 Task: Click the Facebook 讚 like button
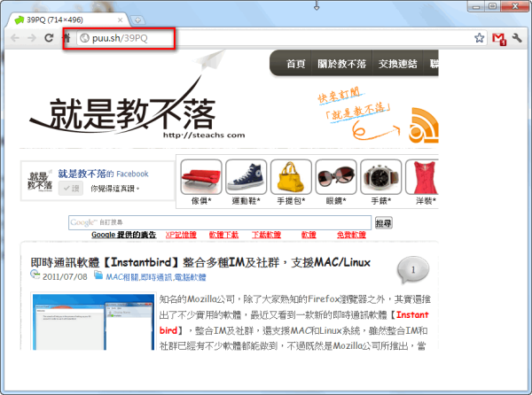(71, 189)
